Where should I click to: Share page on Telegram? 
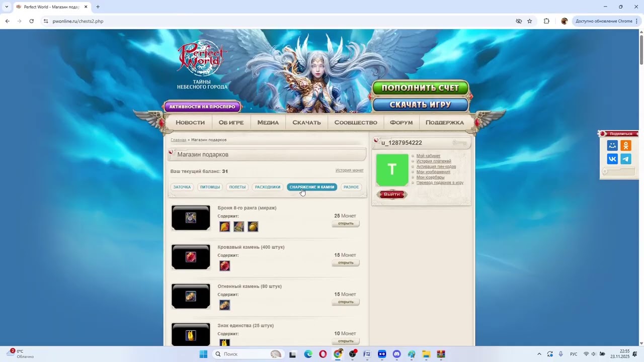[x=626, y=159]
